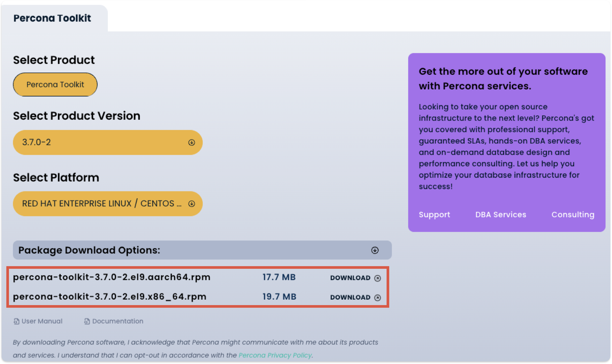Viewport: 612px width, 364px height.
Task: Open the User Manual link
Action: [42, 321]
